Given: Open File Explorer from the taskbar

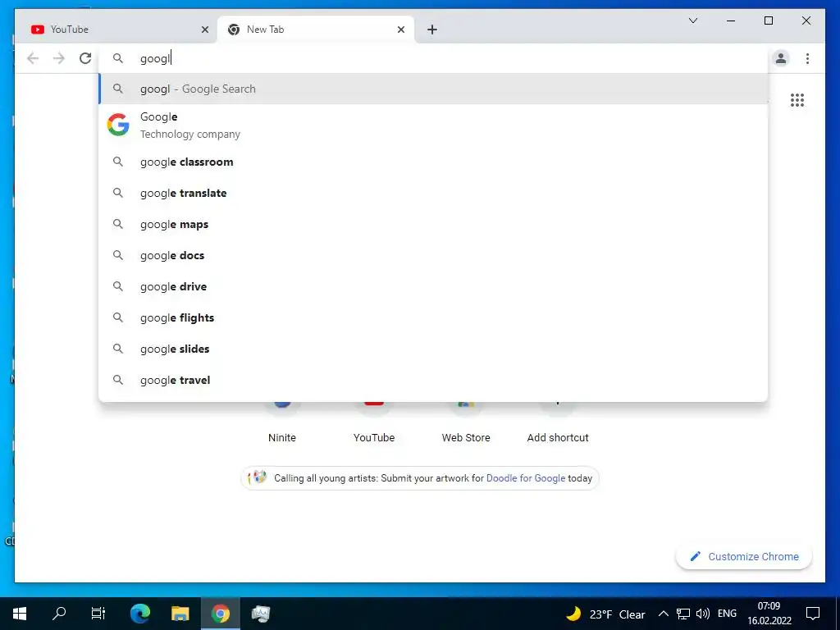Looking at the screenshot, I should [x=180, y=614].
